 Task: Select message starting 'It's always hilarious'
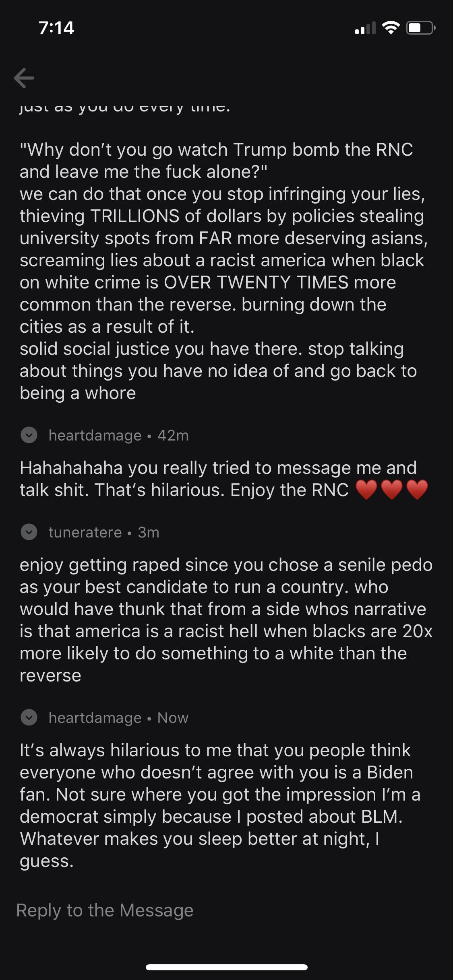click(x=217, y=805)
